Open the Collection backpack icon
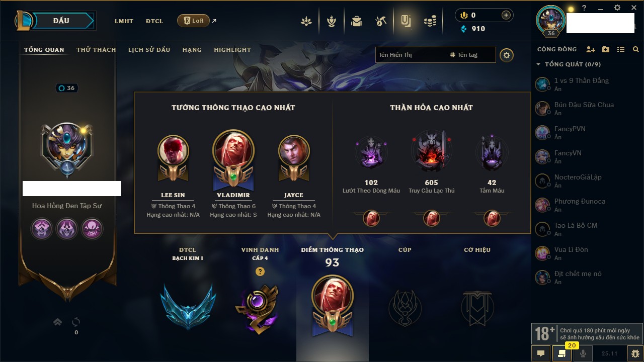The image size is (644, 362). 357,21
